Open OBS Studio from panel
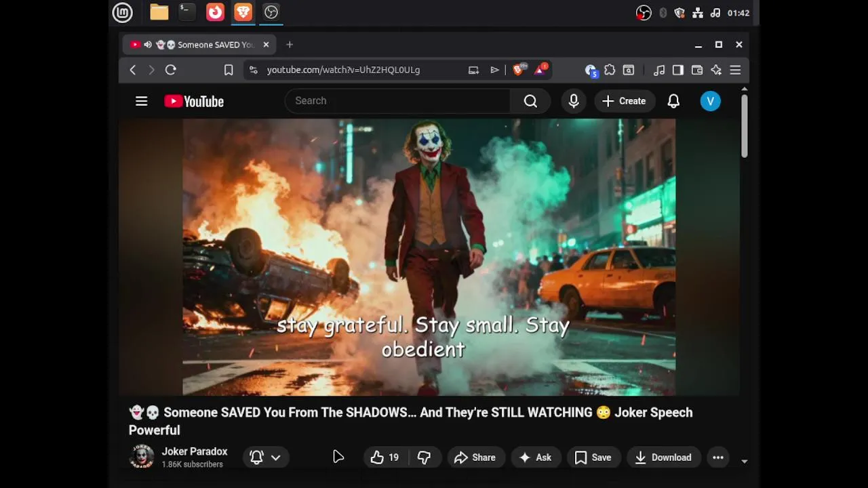Screen dimensions: 868x488 pos(271,12)
